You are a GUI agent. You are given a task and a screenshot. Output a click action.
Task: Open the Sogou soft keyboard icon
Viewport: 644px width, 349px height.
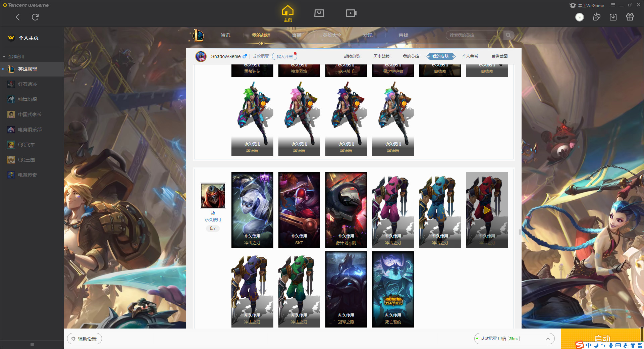click(x=618, y=345)
